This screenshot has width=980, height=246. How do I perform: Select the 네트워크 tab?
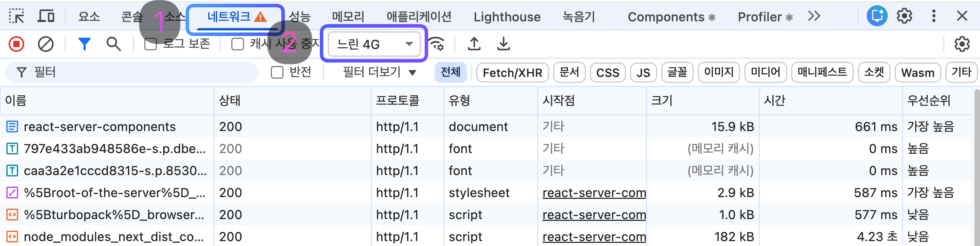click(236, 17)
